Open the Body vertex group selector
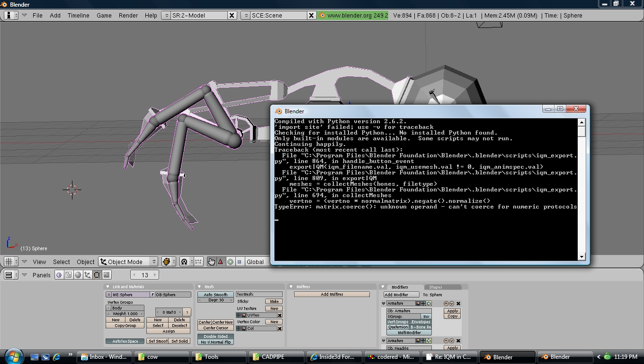 (x=108, y=308)
